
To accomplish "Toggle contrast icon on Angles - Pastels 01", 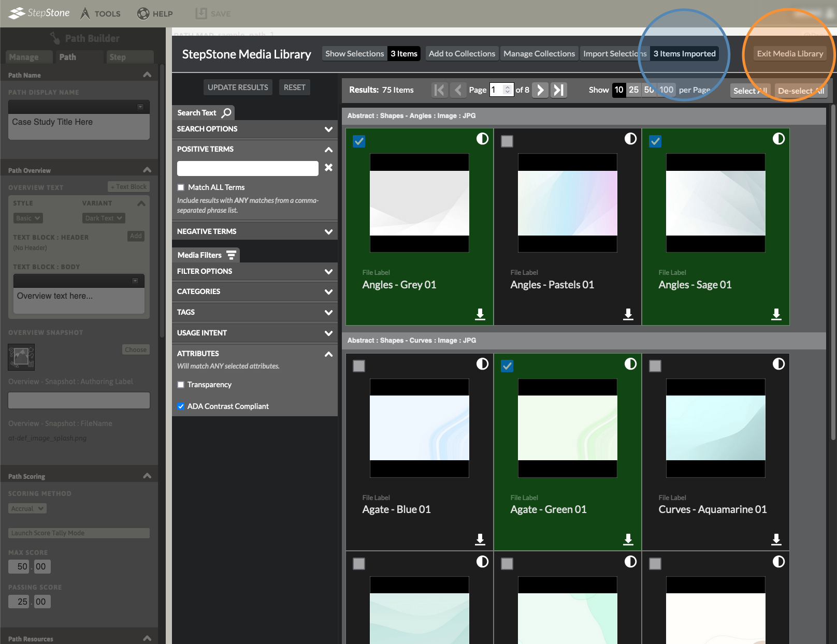I will coord(630,139).
